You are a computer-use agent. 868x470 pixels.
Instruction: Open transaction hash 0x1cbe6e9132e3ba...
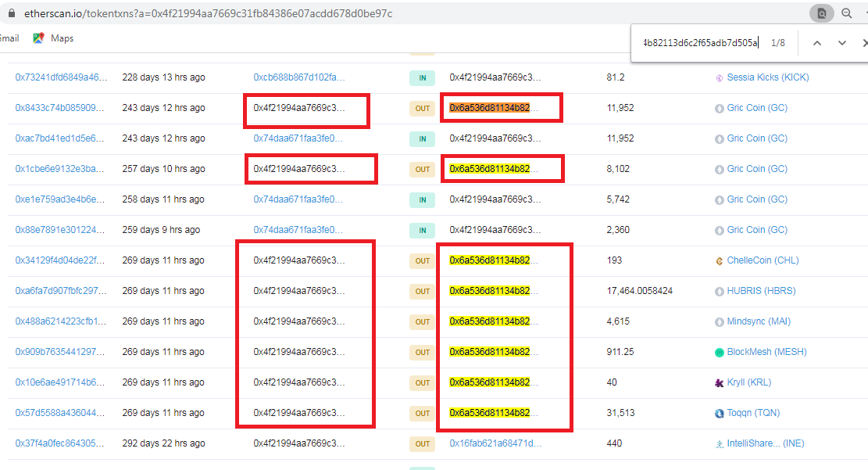[x=59, y=168]
